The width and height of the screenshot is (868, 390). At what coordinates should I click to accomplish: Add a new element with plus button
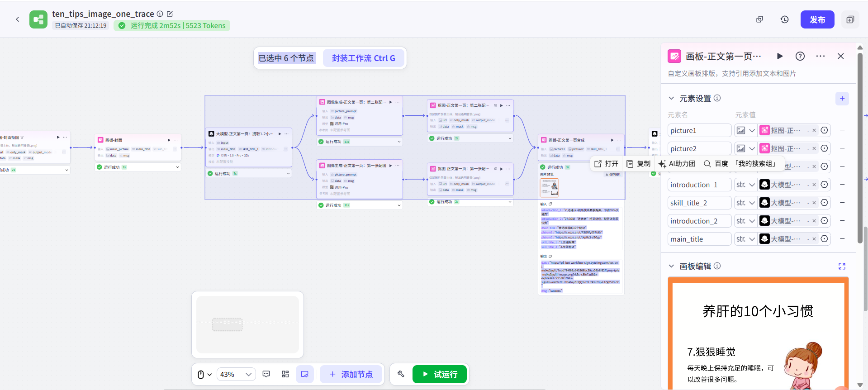pyautogui.click(x=842, y=99)
